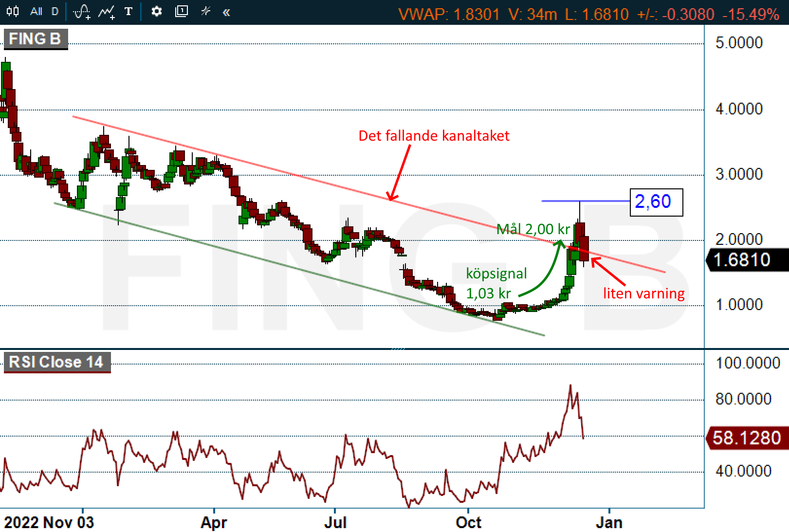Select the 'All' time range option
The image size is (789, 532).
click(x=36, y=11)
